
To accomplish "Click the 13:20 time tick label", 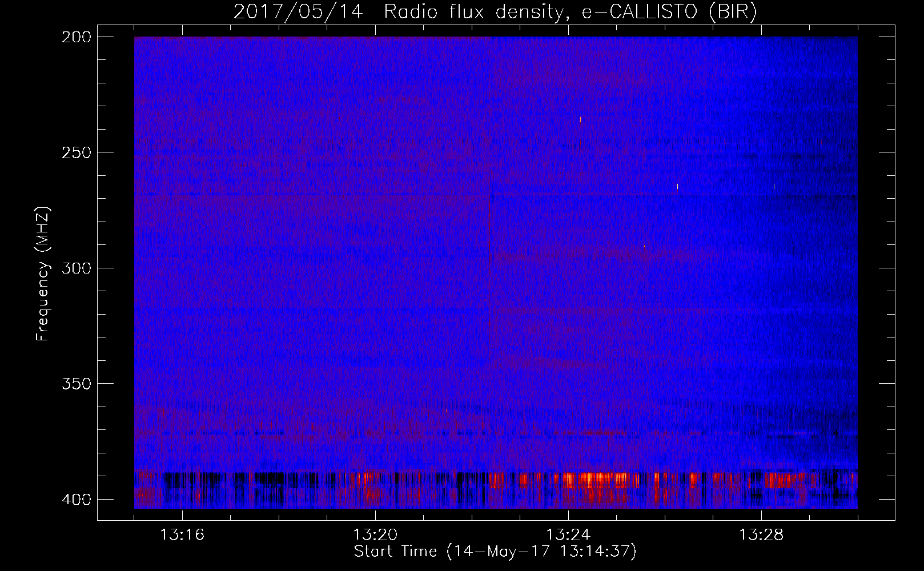I will coord(375,535).
